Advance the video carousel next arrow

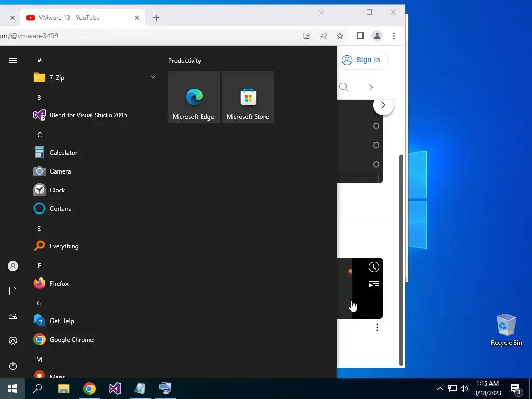383,105
